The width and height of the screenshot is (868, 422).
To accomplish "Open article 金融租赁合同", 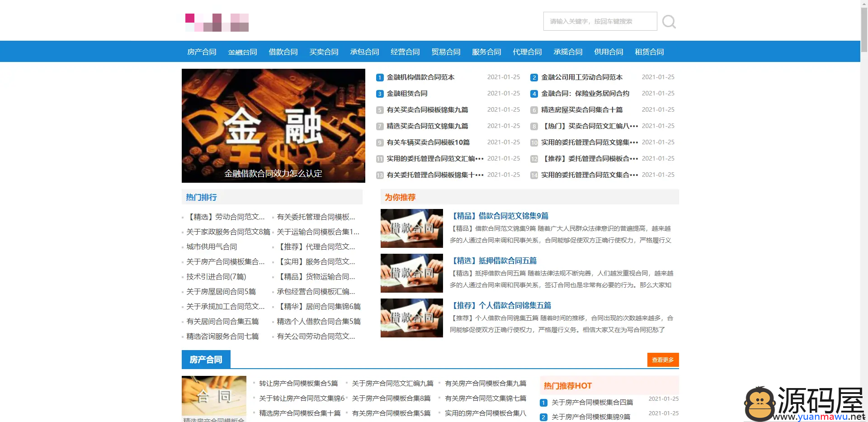I will coord(407,94).
